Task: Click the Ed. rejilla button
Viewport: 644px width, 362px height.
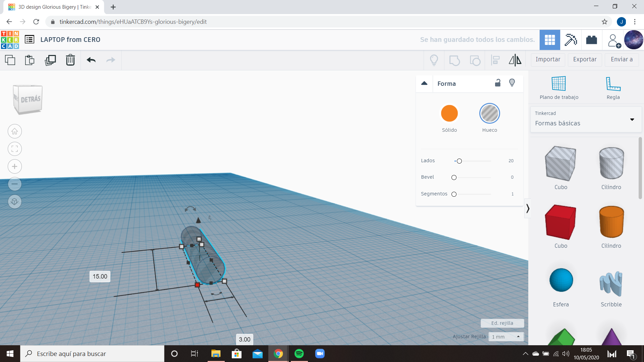Action: click(x=502, y=323)
